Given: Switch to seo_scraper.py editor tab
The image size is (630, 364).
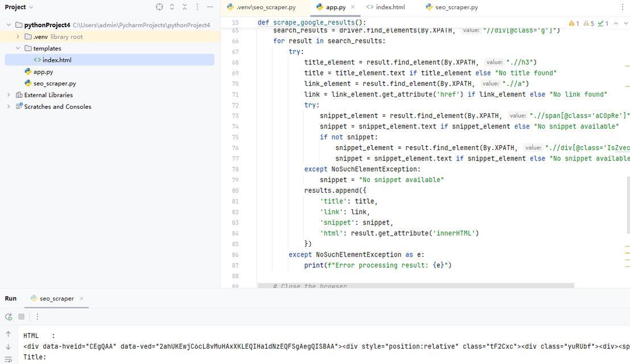Looking at the screenshot, I should point(452,7).
